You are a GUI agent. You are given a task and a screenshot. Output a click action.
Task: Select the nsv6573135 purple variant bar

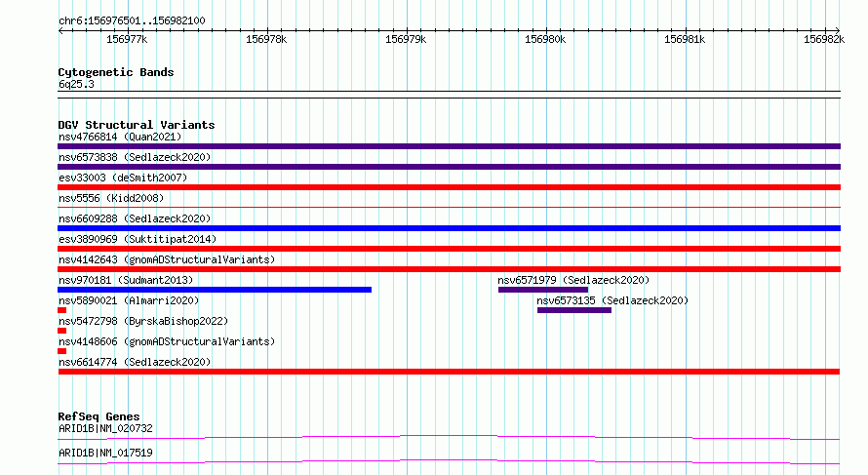pos(574,310)
